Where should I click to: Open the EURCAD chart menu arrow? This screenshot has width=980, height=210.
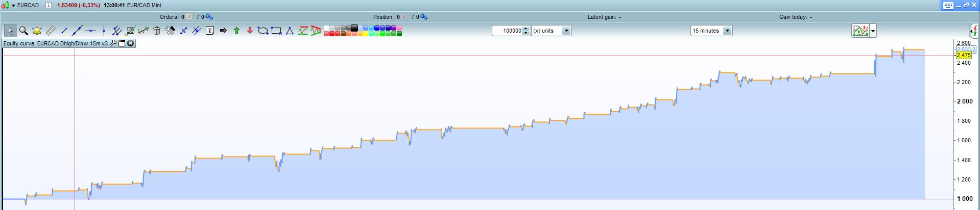[13, 5]
